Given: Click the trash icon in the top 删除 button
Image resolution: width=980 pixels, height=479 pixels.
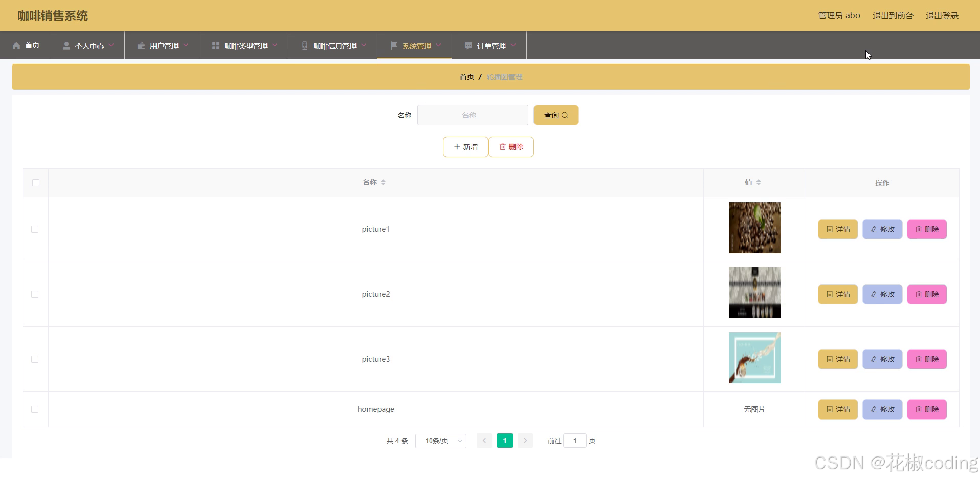Looking at the screenshot, I should [x=503, y=147].
